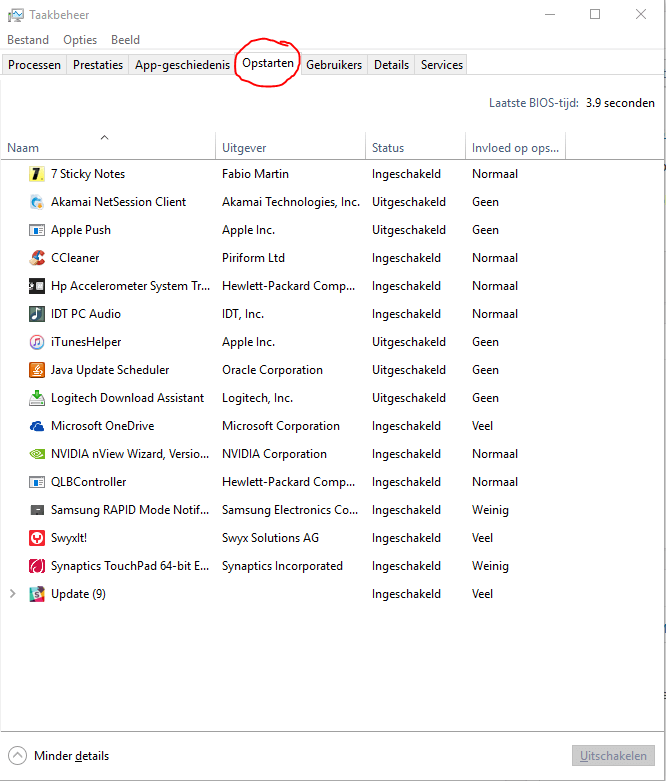The height and width of the screenshot is (781, 666).
Task: Click the Microsoft OneDrive cloud icon
Action: pos(37,426)
